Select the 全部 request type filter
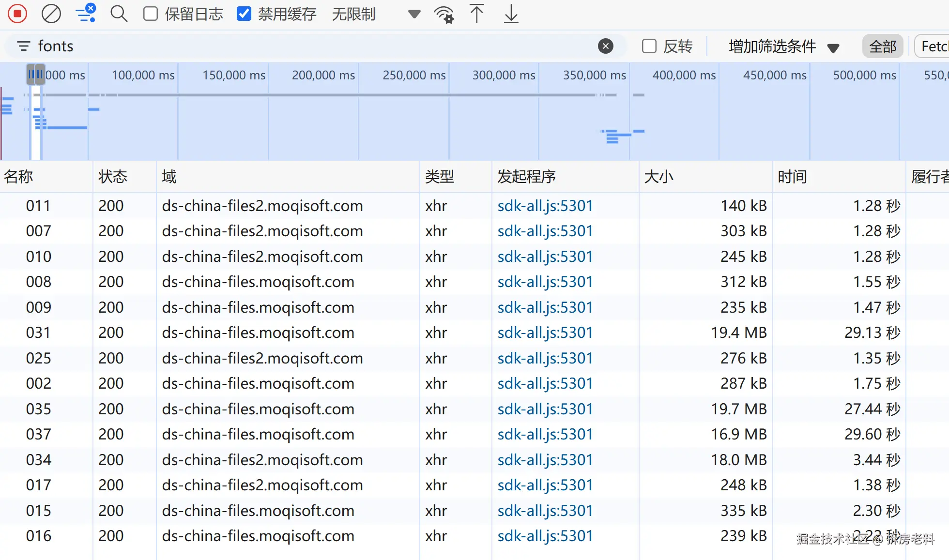 point(882,46)
